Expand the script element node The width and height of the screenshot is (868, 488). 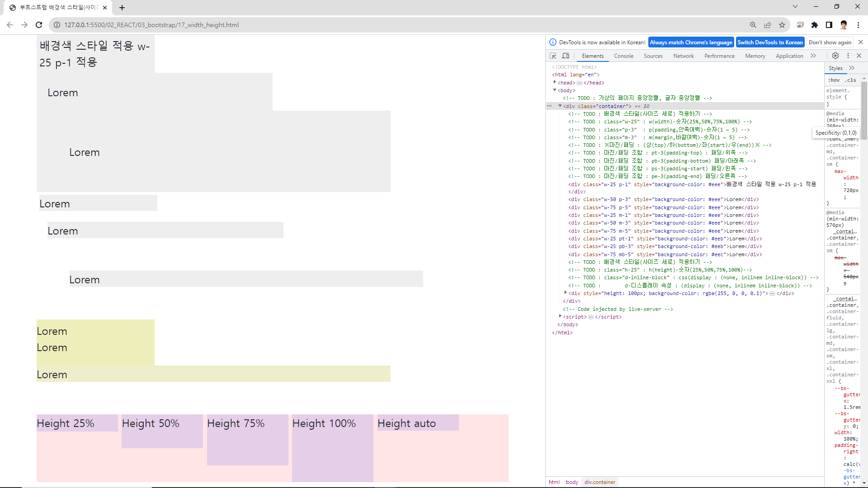[x=560, y=316]
